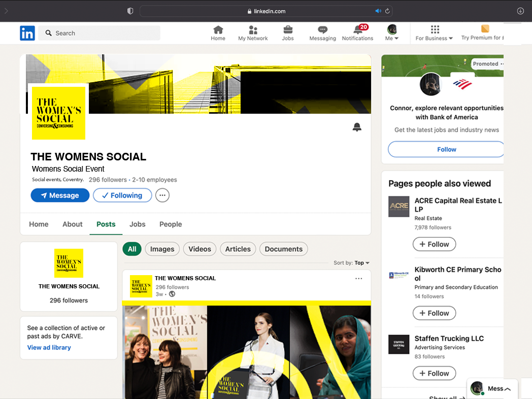The image size is (532, 399).
Task: Open Kibworth CE Primary School page link
Action: coord(458,274)
